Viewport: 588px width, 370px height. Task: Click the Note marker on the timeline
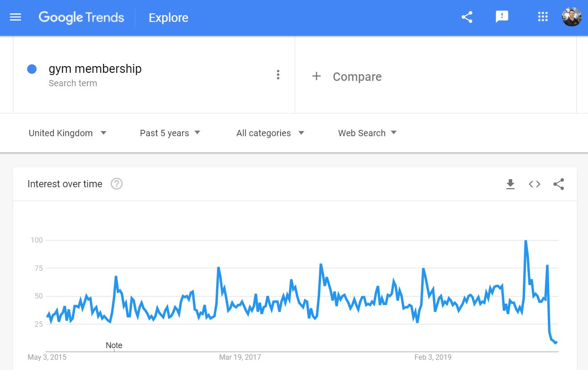point(114,345)
